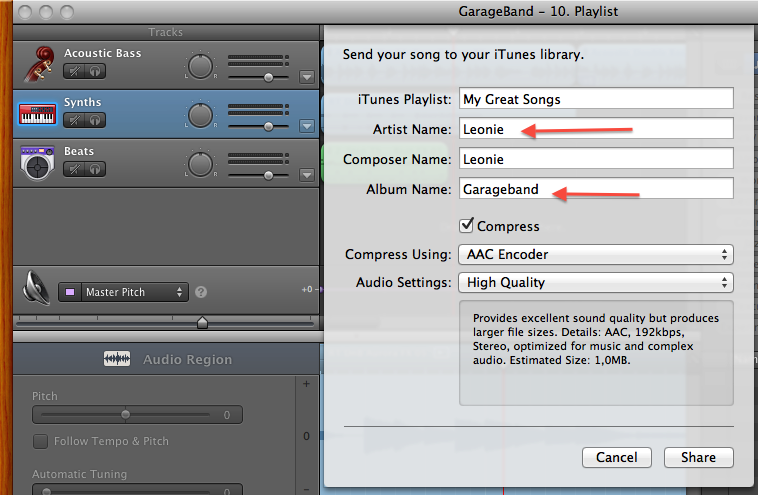Click the Album Name field
758x495 pixels.
point(596,189)
